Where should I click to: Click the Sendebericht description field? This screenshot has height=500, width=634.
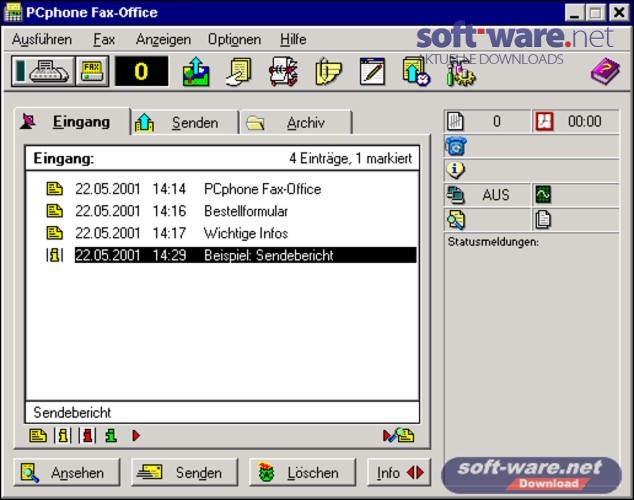coord(222,412)
